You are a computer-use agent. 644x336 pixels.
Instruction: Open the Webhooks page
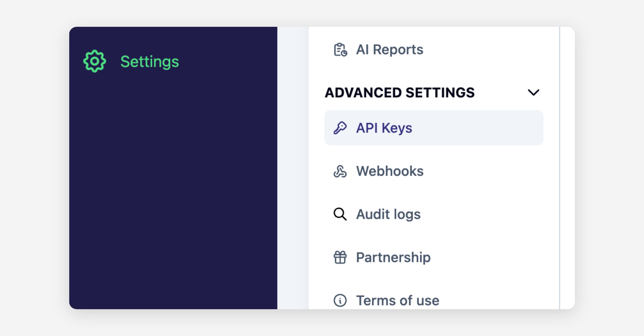pyautogui.click(x=390, y=171)
